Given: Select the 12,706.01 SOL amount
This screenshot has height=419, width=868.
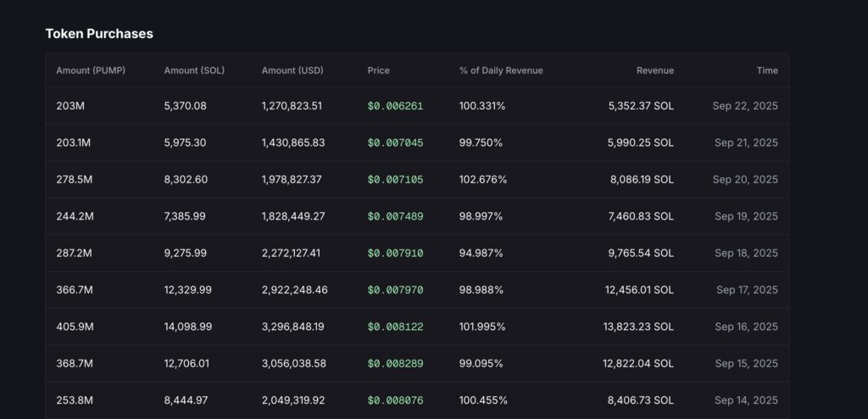Looking at the screenshot, I should pos(188,364).
